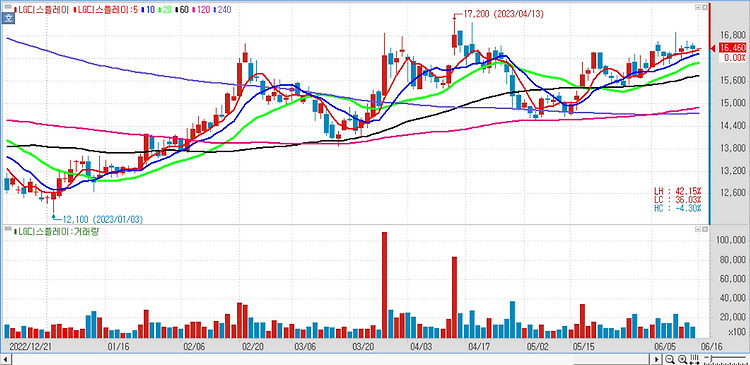The height and width of the screenshot is (365, 750).
Task: Click the red current-price arrow marker
Action: pyautogui.click(x=712, y=48)
